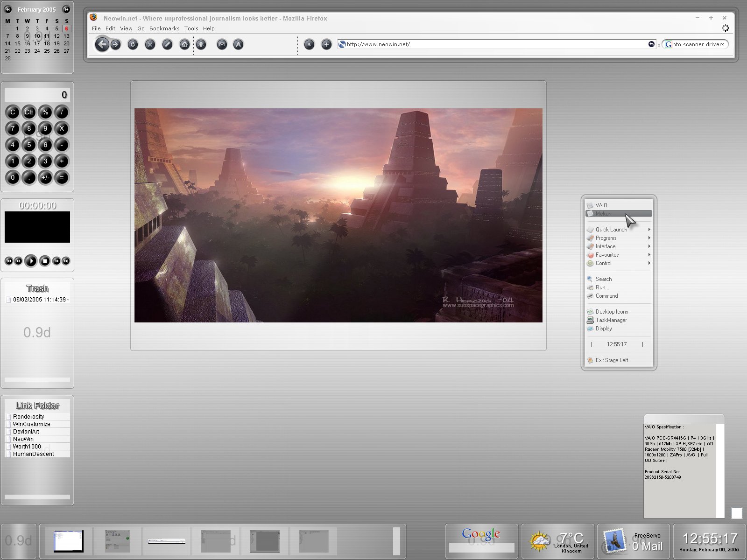Stop playback in the media player widget
Screen dimensions: 747x560
tap(45, 261)
